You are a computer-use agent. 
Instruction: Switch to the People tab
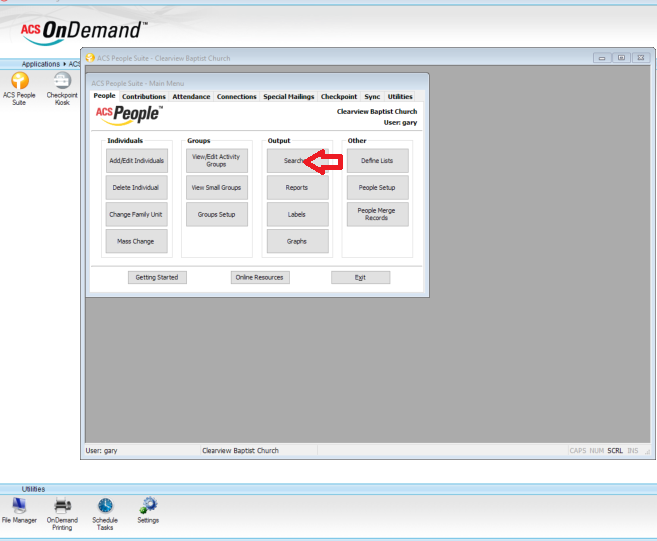point(104,96)
